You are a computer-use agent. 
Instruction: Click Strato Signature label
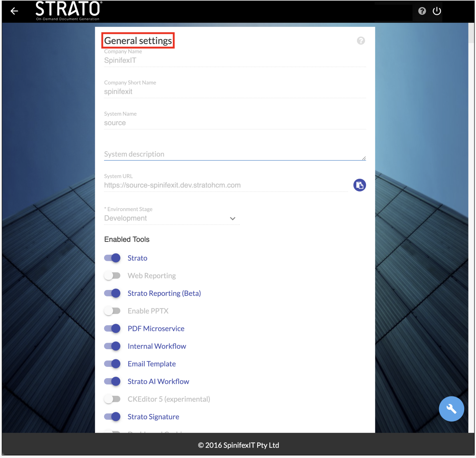[153, 417]
